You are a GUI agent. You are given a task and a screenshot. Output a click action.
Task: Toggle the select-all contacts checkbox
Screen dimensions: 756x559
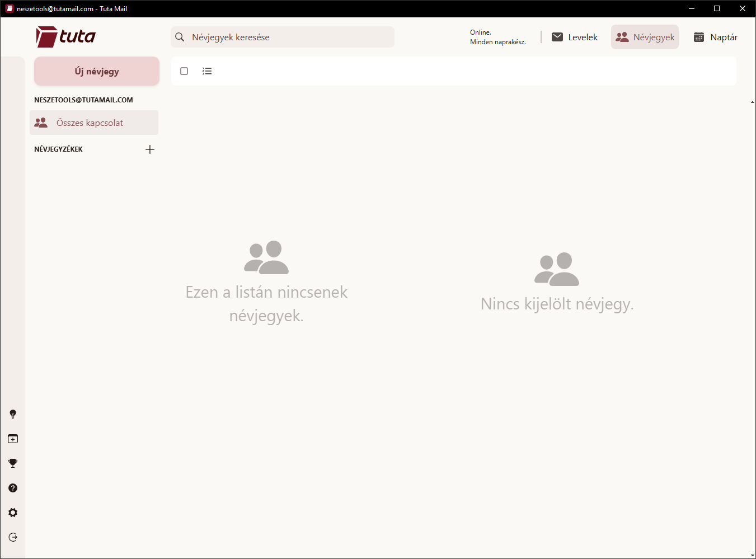pos(184,71)
